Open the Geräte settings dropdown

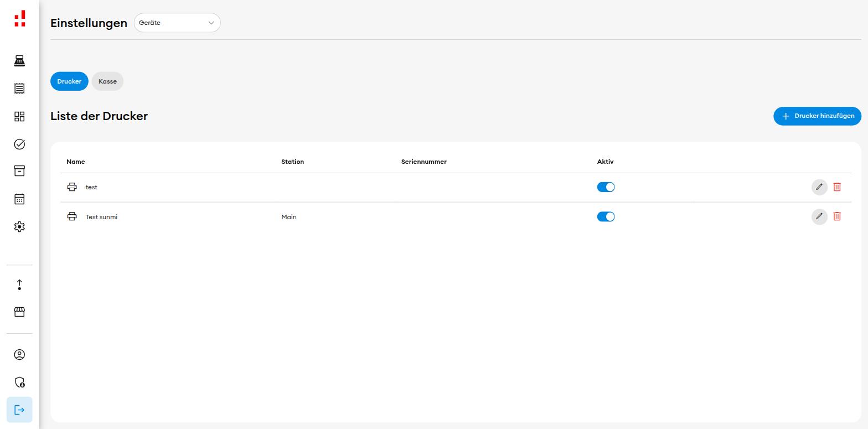point(177,23)
